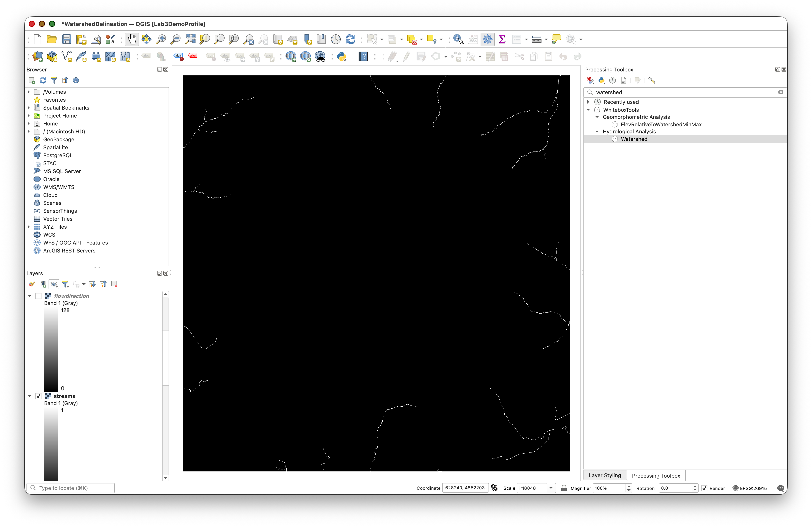Select the Pan Map hand tool
This screenshot has height=527, width=812.
click(x=132, y=39)
